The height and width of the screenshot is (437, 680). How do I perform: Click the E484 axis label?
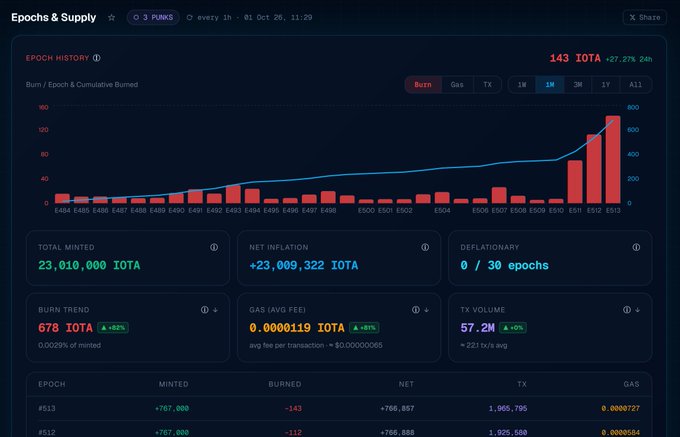pyautogui.click(x=62, y=210)
